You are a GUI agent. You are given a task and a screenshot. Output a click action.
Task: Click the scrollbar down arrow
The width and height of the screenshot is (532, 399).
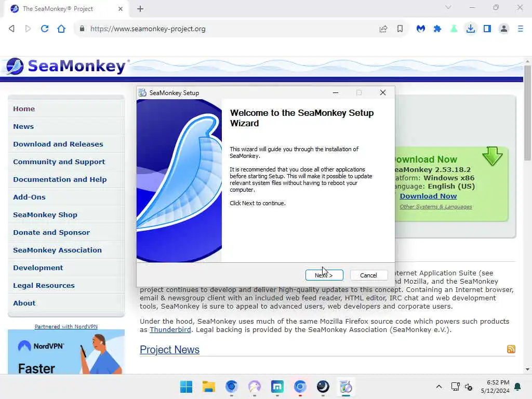(x=527, y=369)
